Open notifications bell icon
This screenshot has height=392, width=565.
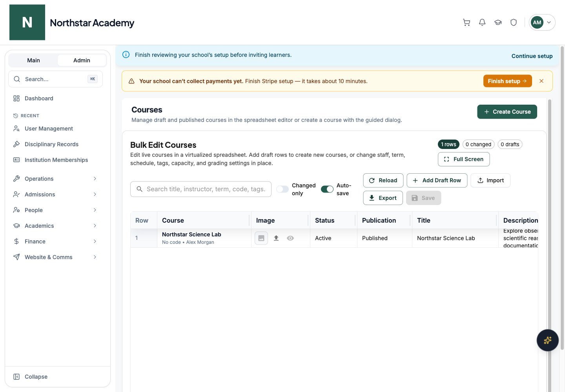pyautogui.click(x=482, y=22)
